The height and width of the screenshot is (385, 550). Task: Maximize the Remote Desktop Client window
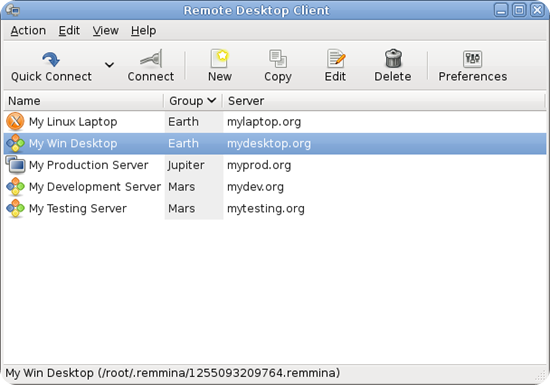pyautogui.click(x=519, y=10)
